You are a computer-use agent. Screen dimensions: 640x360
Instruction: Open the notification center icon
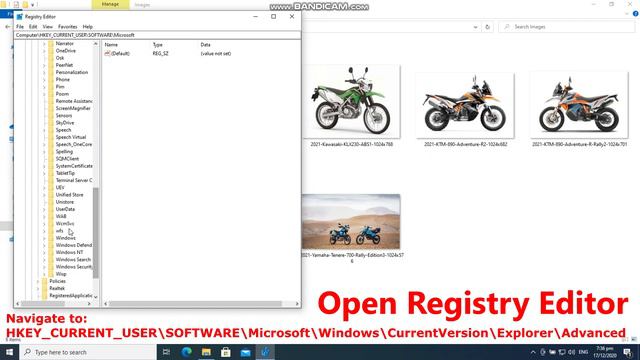(x=627, y=352)
